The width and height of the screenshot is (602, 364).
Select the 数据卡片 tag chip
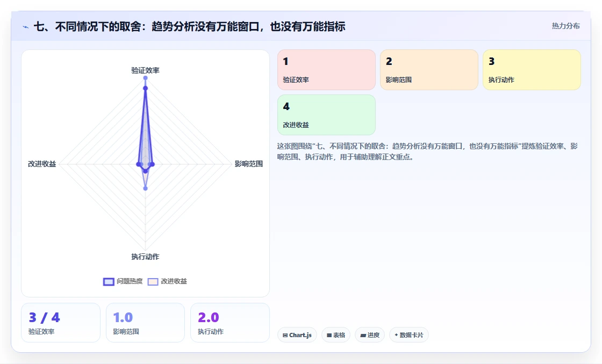click(409, 335)
